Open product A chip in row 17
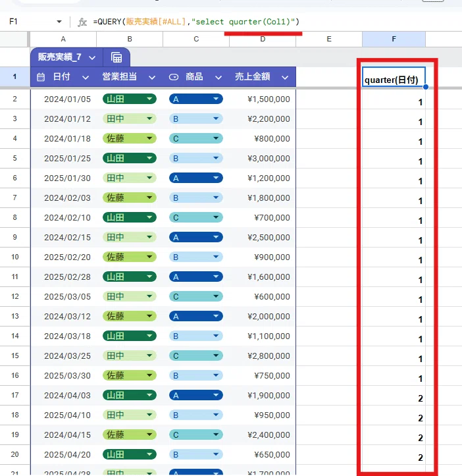 [195, 395]
